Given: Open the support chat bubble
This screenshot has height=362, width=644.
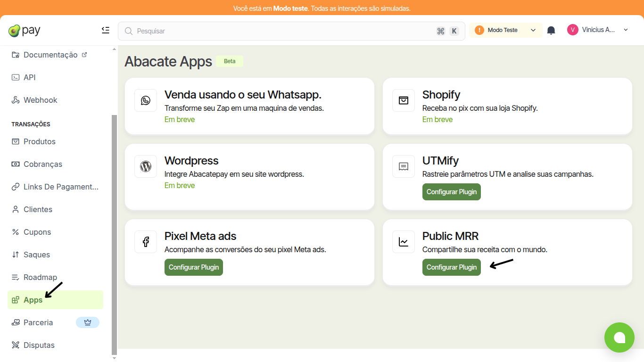Looking at the screenshot, I should tap(619, 337).
